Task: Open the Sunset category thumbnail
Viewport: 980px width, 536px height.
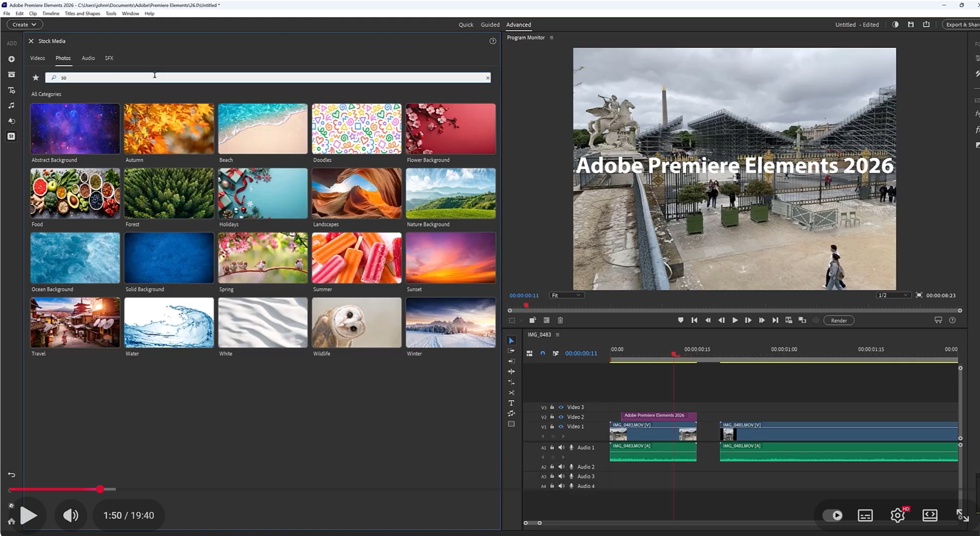Action: [451, 258]
